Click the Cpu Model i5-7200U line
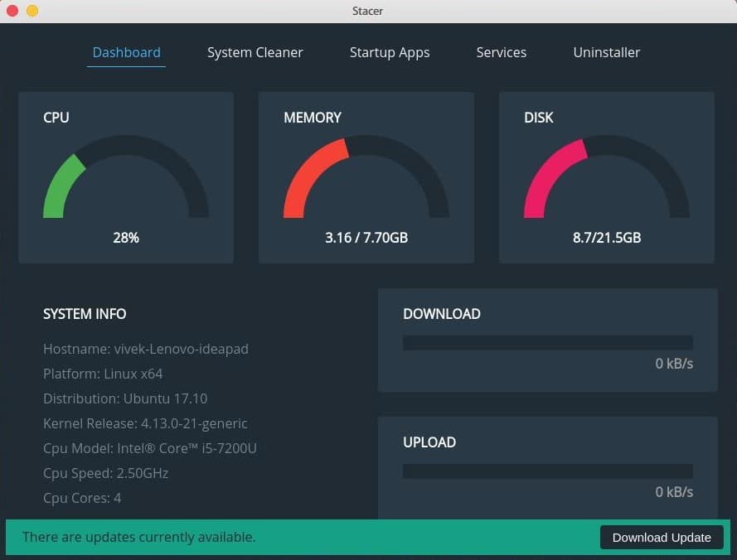Screen dimensions: 737x560 tap(150, 449)
